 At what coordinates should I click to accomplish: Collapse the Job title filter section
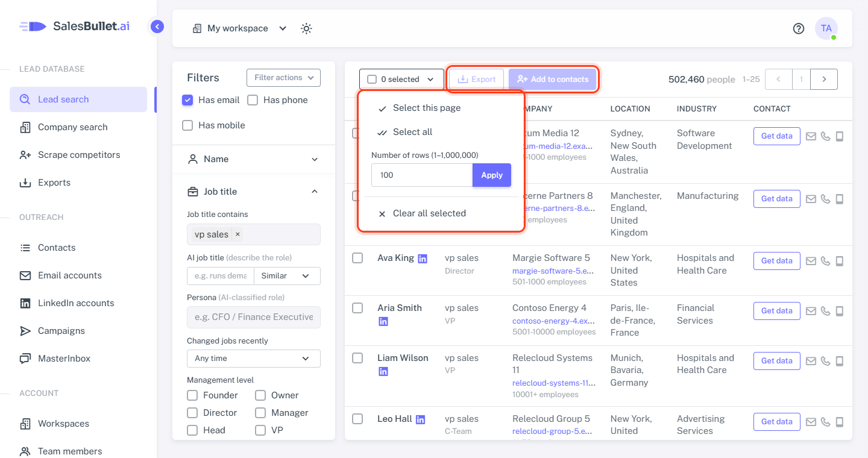254,192
